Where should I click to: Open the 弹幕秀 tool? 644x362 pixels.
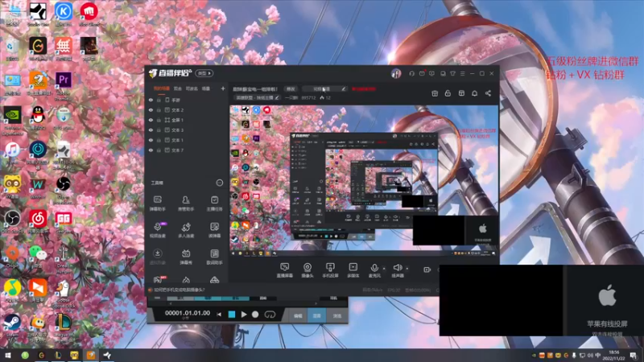point(186,257)
